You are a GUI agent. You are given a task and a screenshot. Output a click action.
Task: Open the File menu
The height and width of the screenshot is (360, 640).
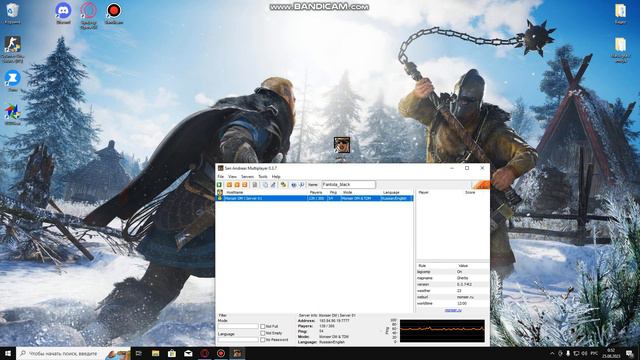(x=220, y=176)
